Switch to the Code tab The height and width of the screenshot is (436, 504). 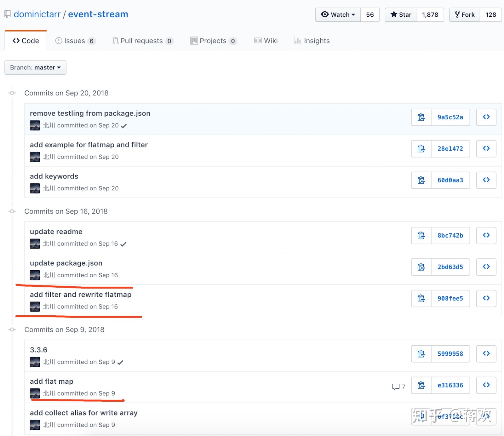(x=26, y=41)
